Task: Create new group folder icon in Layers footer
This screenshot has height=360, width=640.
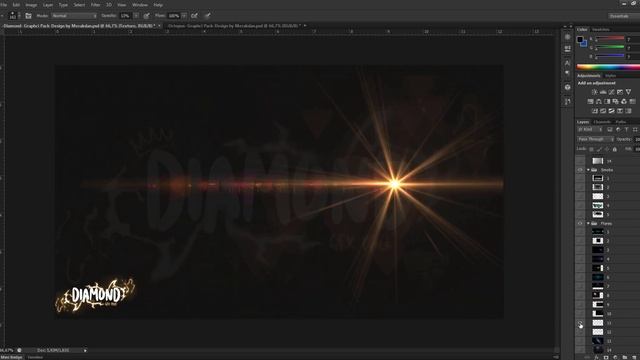Action: point(624,357)
